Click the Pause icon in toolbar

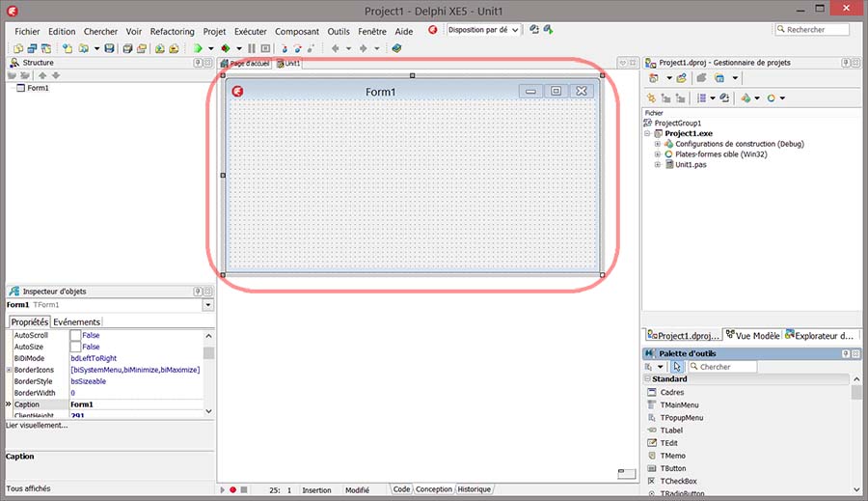(252, 48)
